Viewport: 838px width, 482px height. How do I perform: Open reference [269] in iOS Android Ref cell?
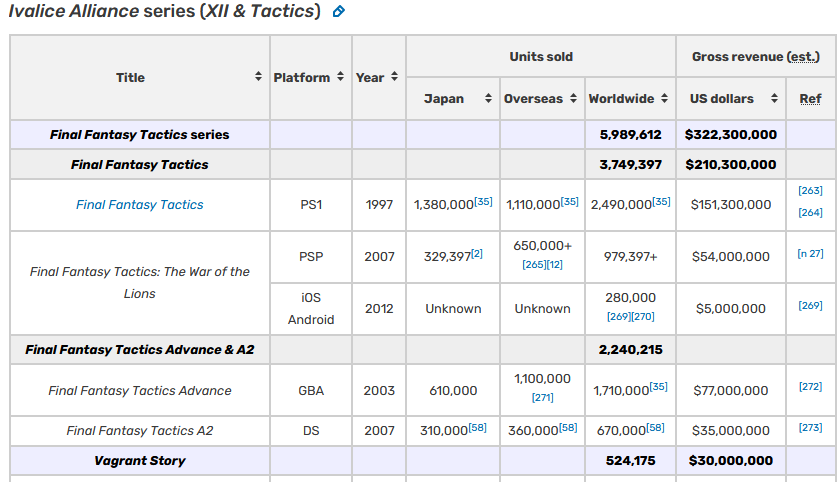click(x=810, y=305)
